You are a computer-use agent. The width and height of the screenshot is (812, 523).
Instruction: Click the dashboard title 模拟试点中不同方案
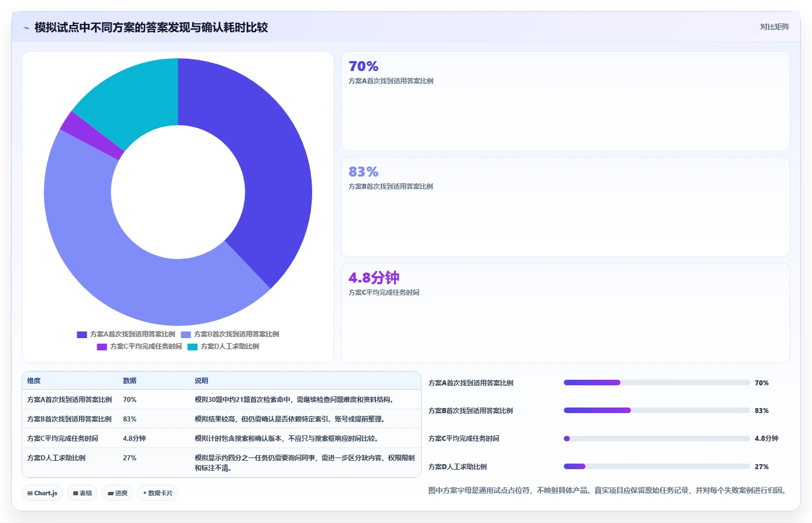click(x=151, y=27)
